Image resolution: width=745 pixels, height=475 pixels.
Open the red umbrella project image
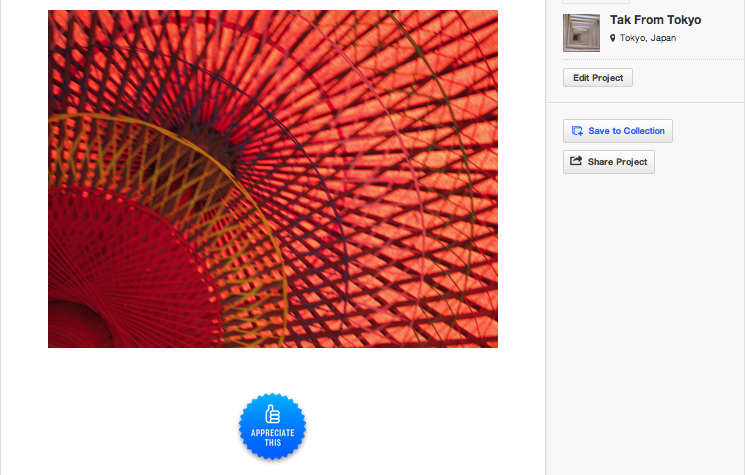pyautogui.click(x=273, y=179)
